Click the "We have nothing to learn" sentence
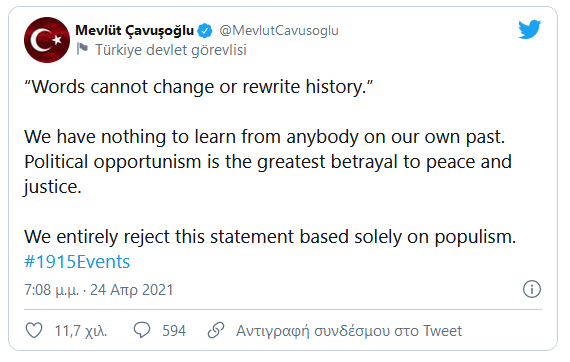Screen dimensions: 570x362 tap(265, 137)
